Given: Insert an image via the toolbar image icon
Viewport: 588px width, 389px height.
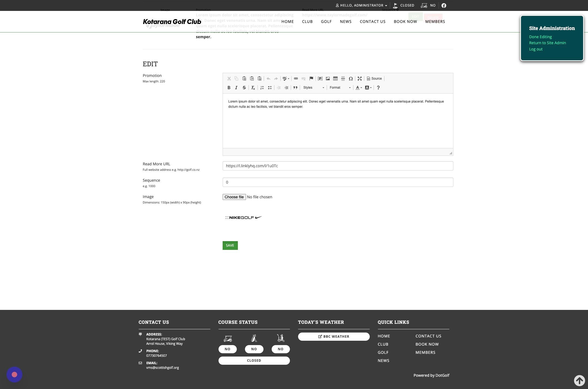Looking at the screenshot, I should (x=328, y=79).
